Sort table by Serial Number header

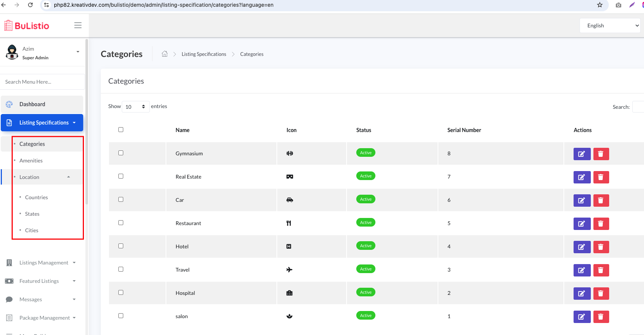tap(464, 130)
